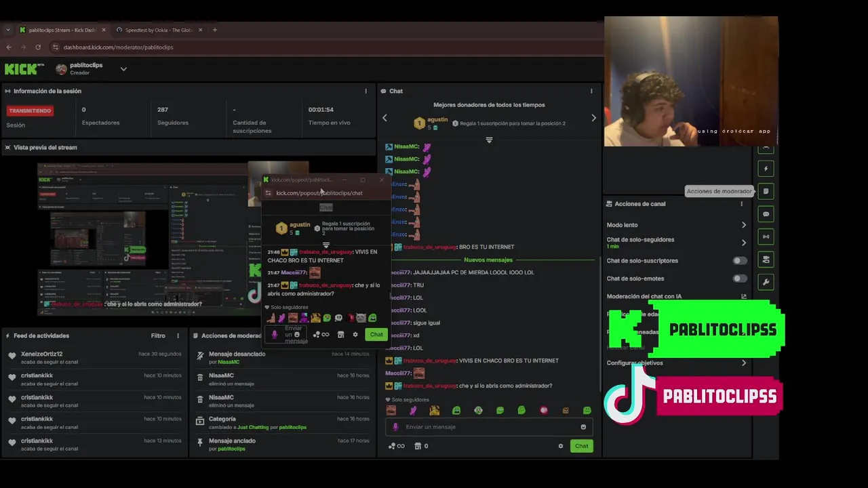Screen dimensions: 868x488
Task: Open moderator actions sidebar icon
Action: tap(766, 191)
